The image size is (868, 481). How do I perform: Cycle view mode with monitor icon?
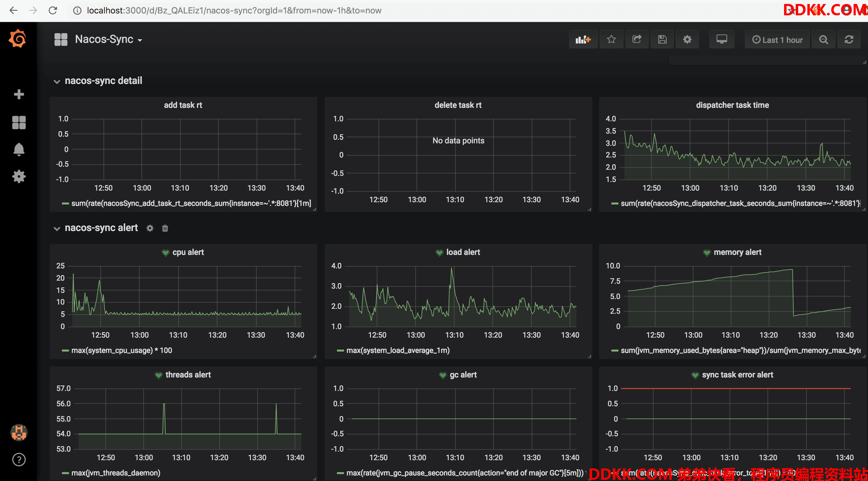(721, 40)
